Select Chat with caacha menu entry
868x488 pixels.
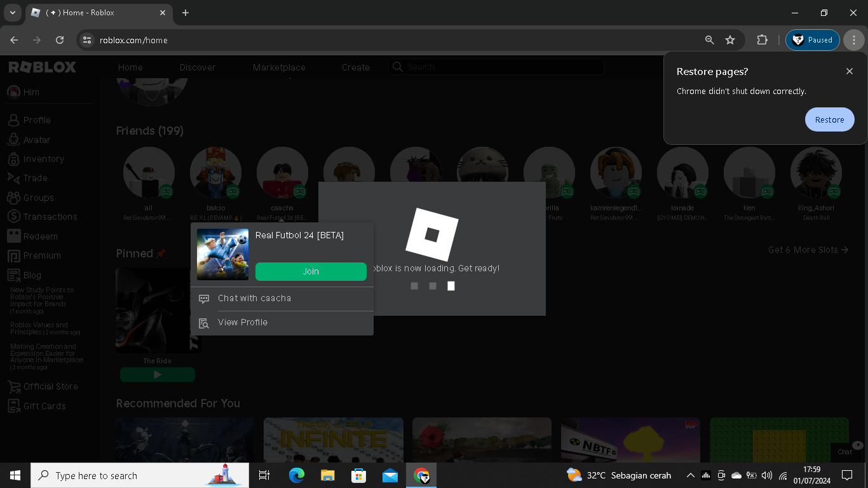click(282, 299)
